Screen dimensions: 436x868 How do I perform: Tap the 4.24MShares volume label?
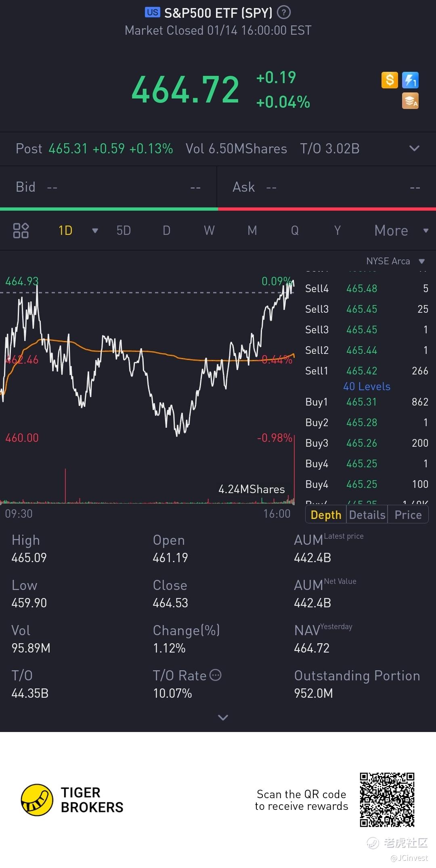click(252, 489)
